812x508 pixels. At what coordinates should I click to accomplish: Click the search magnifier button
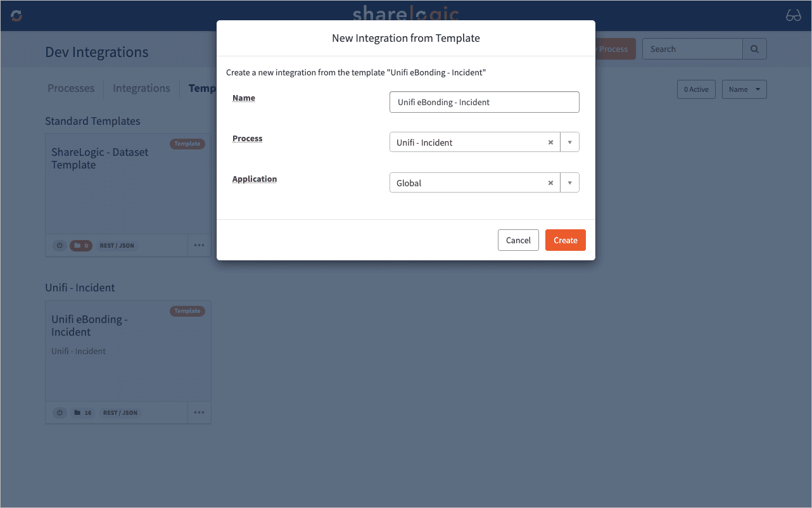click(x=754, y=49)
